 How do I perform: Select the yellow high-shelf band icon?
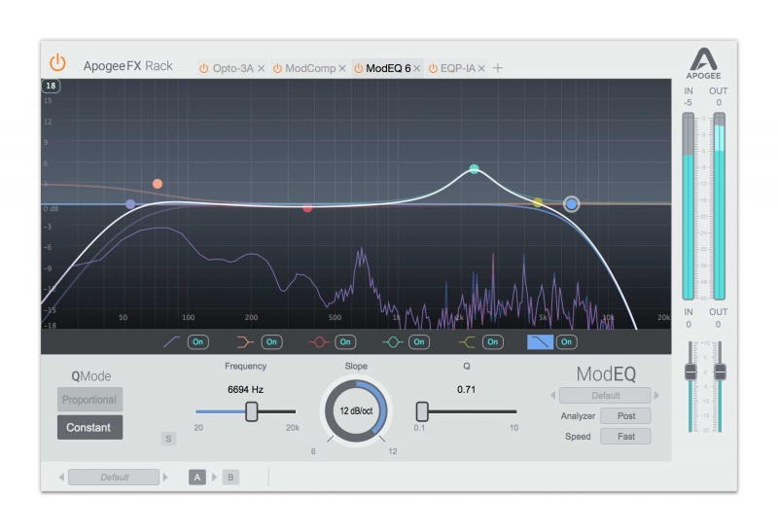pyautogui.click(x=467, y=342)
